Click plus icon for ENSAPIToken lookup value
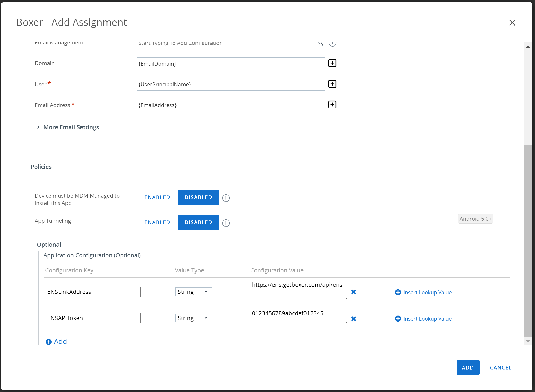535x392 pixels. (x=398, y=319)
